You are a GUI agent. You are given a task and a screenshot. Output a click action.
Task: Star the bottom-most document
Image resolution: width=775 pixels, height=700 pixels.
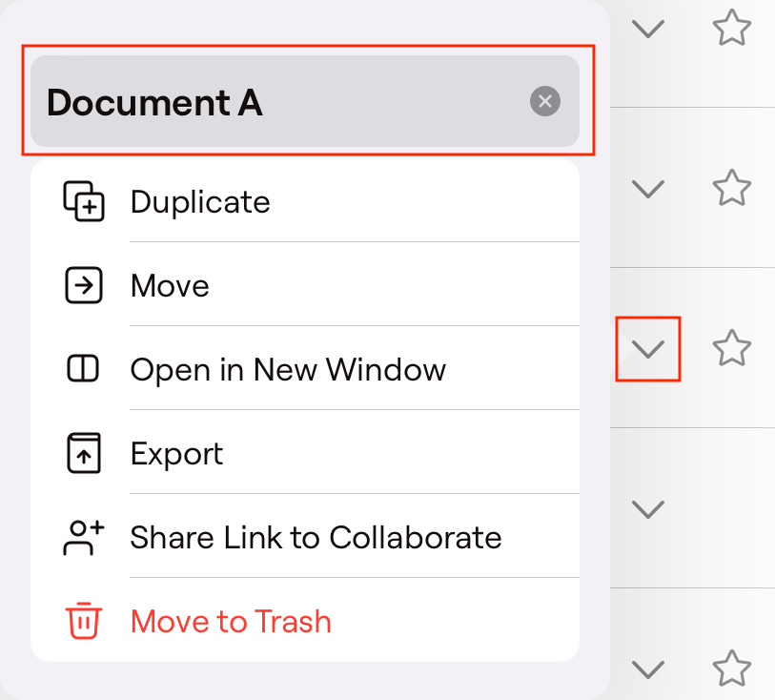[732, 669]
